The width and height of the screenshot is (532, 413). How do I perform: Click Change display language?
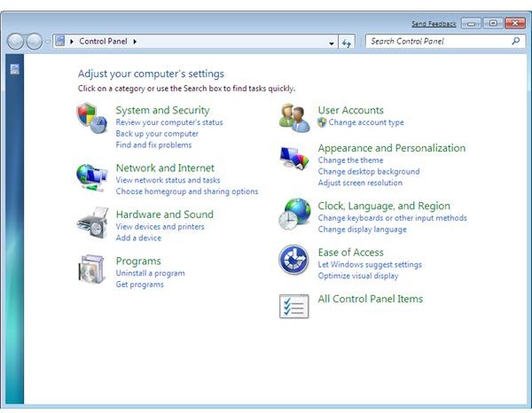click(x=362, y=230)
